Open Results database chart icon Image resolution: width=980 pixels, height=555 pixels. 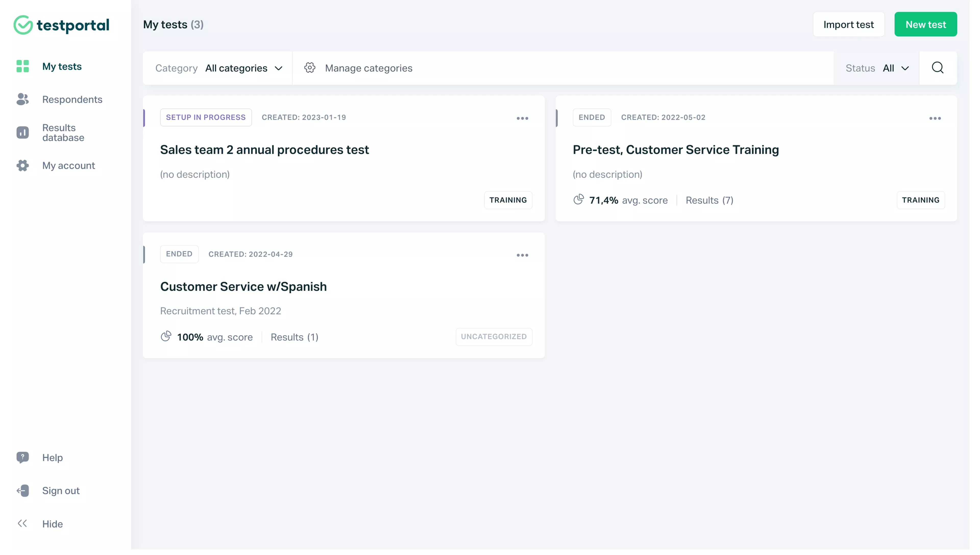(x=23, y=132)
